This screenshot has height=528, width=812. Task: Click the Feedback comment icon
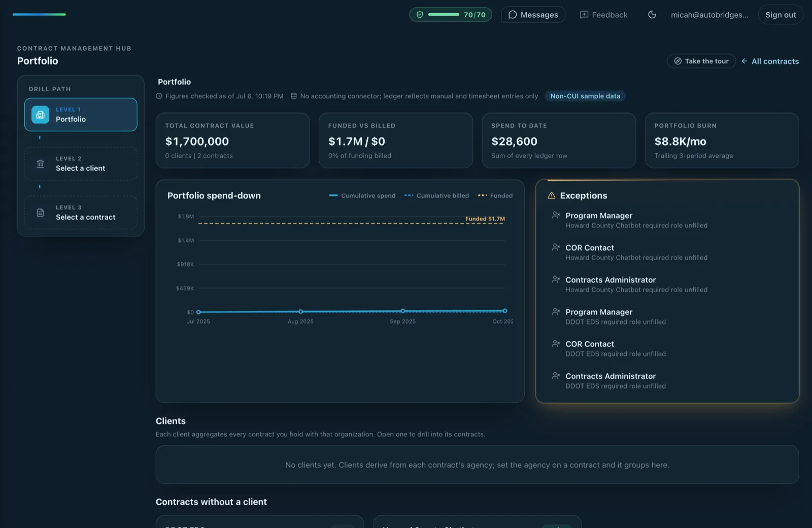coord(584,15)
